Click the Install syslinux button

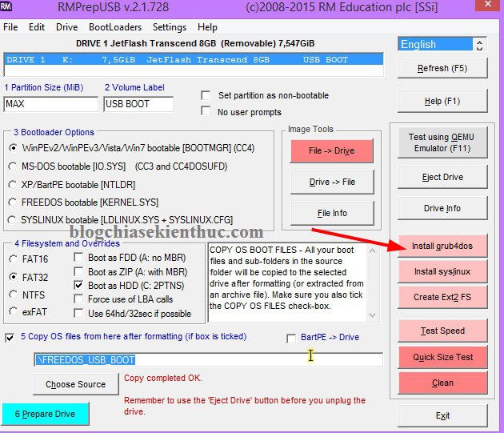point(442,271)
